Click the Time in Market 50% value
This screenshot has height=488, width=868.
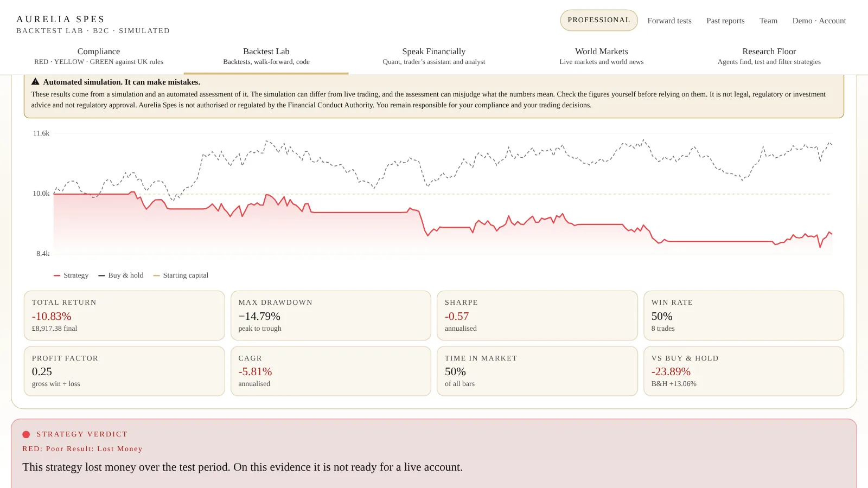(x=455, y=371)
